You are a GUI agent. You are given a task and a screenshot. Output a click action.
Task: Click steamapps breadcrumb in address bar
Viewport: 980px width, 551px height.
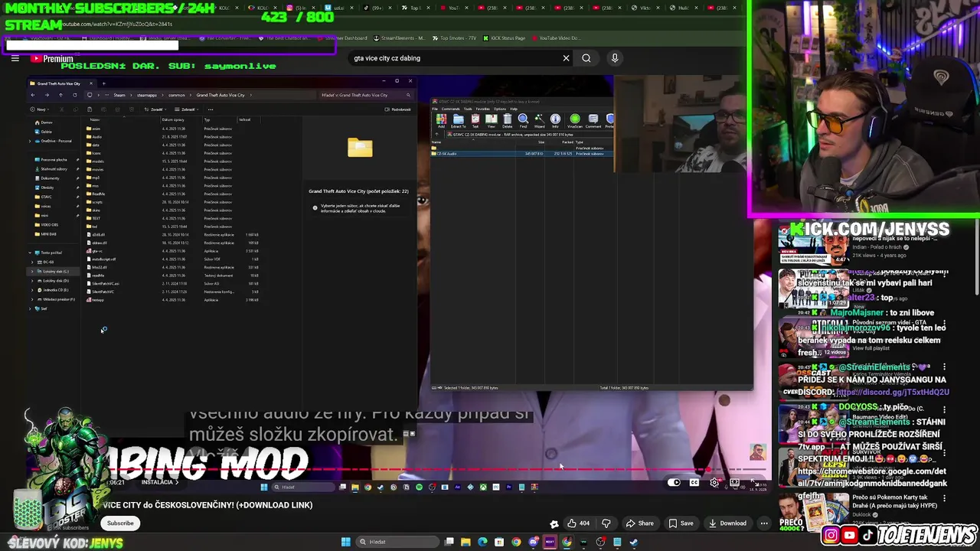click(146, 95)
